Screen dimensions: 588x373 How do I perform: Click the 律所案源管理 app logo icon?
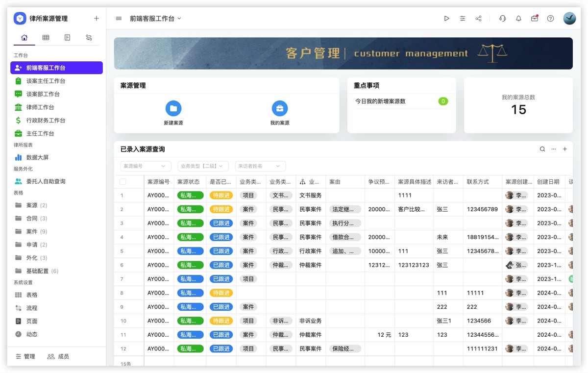(x=20, y=19)
